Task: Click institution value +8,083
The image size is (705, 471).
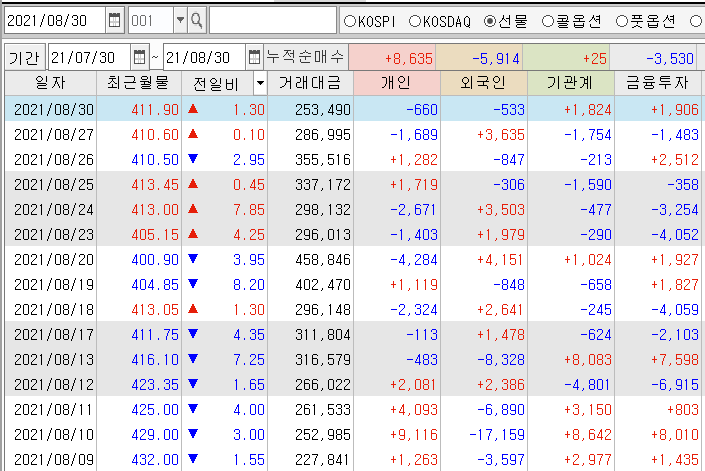Action: click(588, 360)
